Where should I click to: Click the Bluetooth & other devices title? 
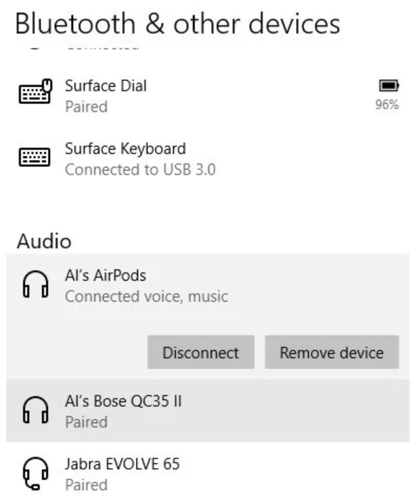(x=178, y=24)
